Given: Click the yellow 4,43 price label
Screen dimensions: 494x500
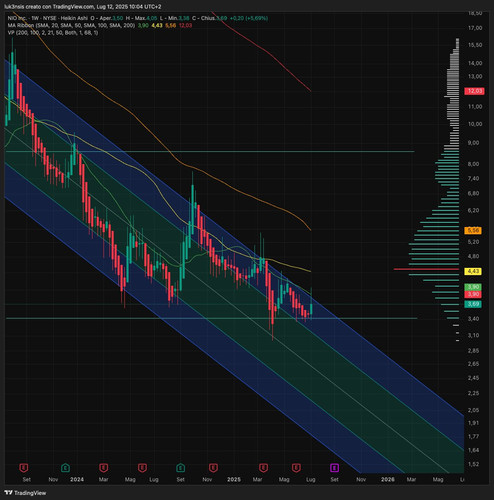Looking at the screenshot, I should (473, 271).
